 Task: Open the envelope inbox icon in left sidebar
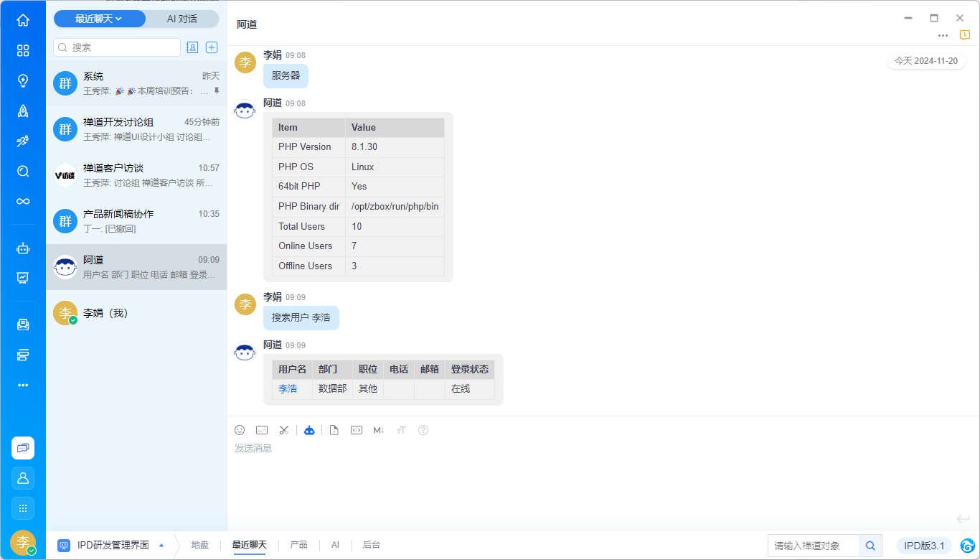(x=23, y=325)
